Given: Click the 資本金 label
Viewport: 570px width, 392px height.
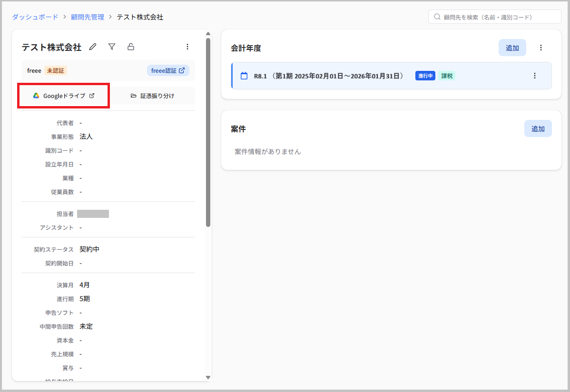Looking at the screenshot, I should click(65, 340).
